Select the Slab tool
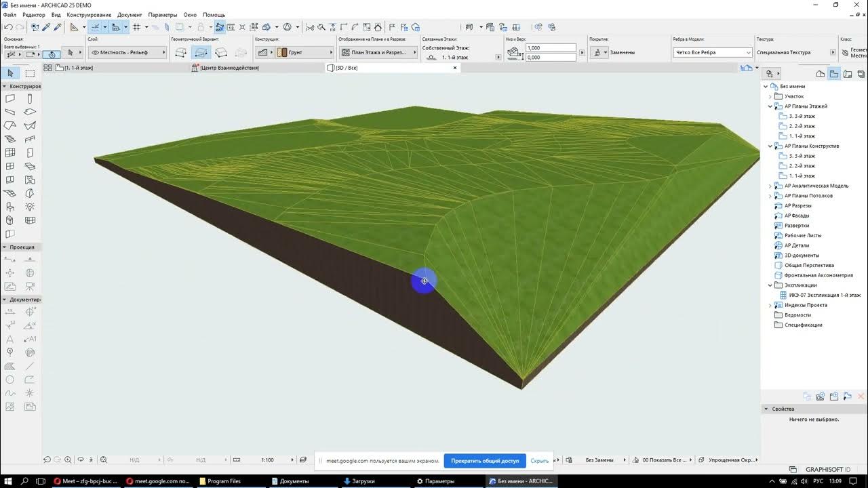The image size is (868, 488). pyautogui.click(x=30, y=112)
